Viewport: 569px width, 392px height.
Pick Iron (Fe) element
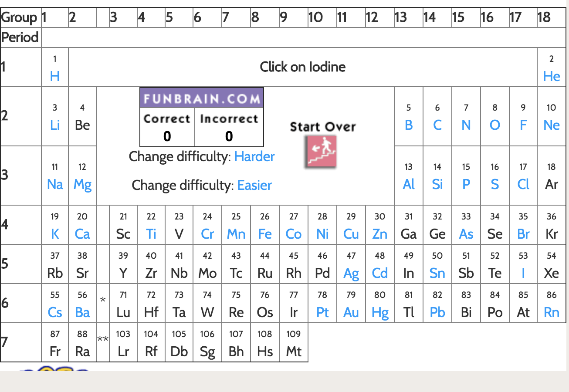(264, 234)
